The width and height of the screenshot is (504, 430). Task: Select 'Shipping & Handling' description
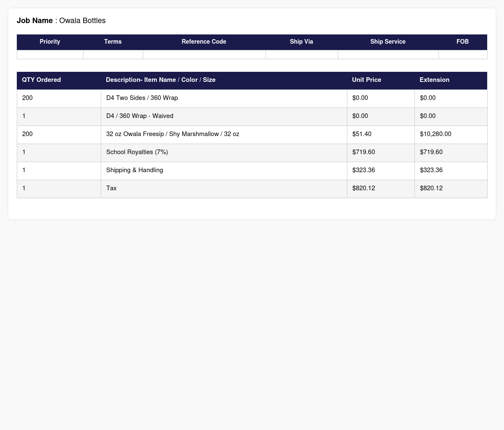click(134, 170)
